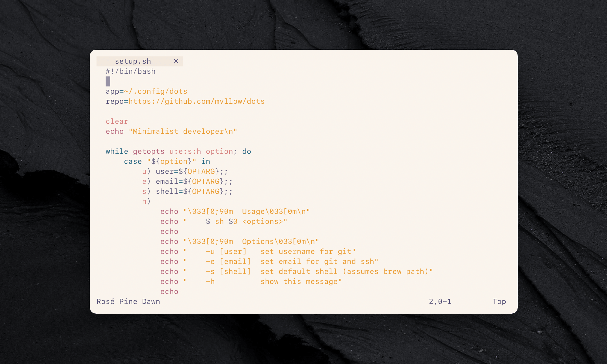Click the case "${option}" statement
607x364 pixels.
pos(167,161)
